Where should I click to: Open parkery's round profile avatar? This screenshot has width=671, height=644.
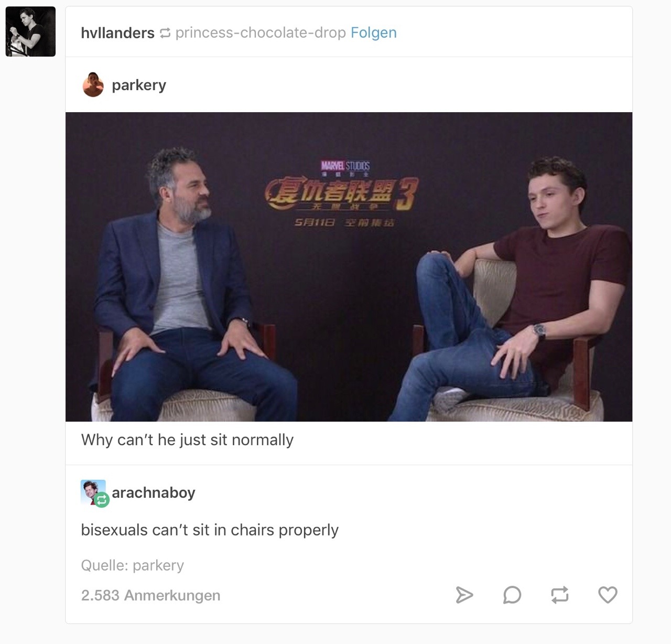93,84
